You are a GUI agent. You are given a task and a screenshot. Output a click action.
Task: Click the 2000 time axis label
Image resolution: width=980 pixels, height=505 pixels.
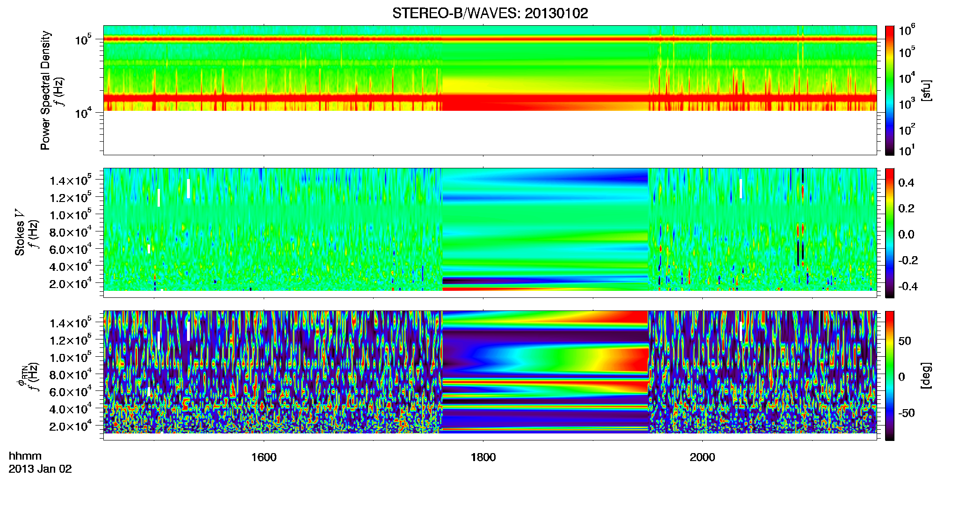[702, 457]
